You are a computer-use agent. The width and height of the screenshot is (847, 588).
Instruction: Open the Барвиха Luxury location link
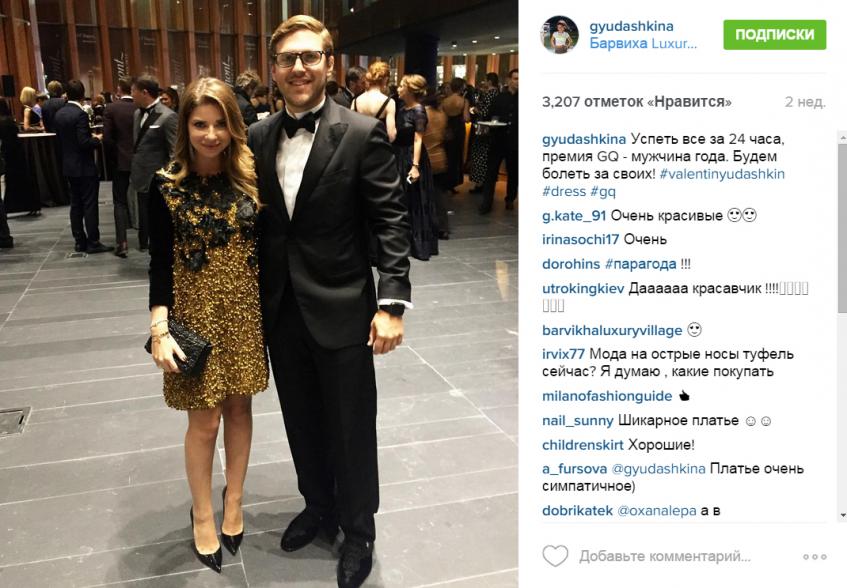click(643, 44)
